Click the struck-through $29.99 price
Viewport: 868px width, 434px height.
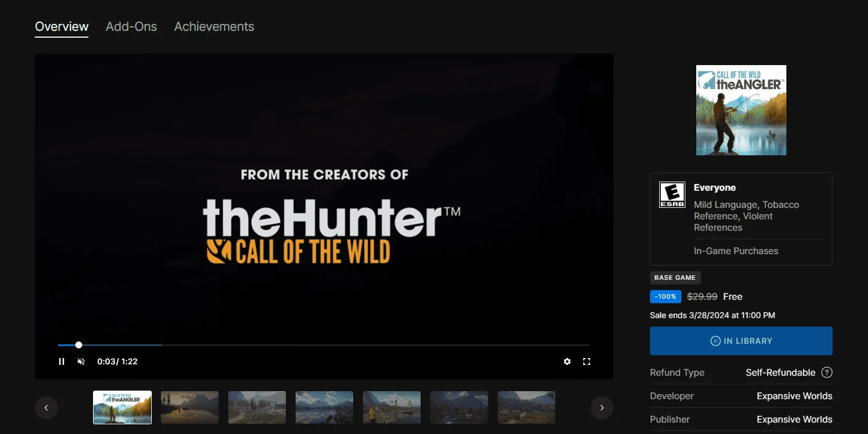coord(702,296)
